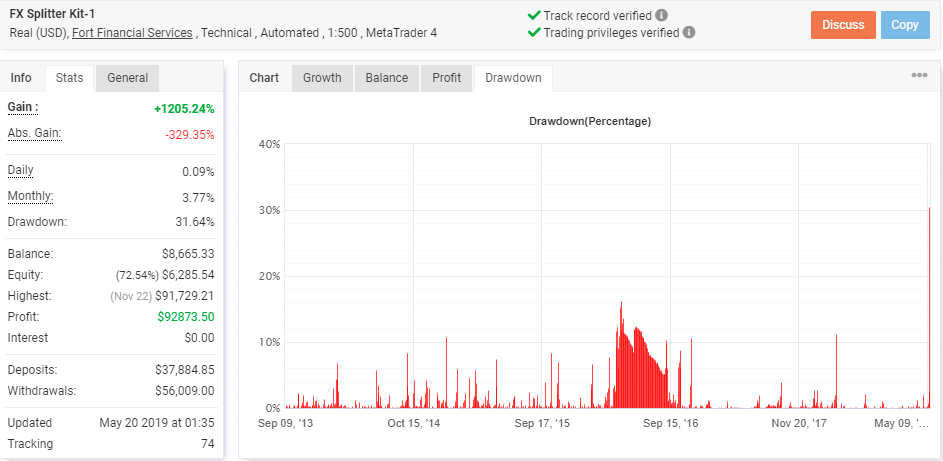Image resolution: width=943 pixels, height=461 pixels.
Task: Open the Profit chart tab
Action: click(x=447, y=78)
